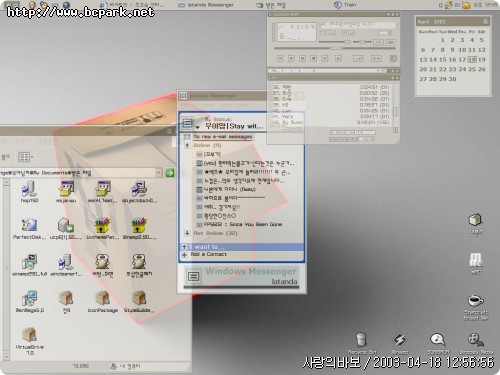500x375 pixels.
Task: Click the Winamp song seek bar
Action: point(334,48)
